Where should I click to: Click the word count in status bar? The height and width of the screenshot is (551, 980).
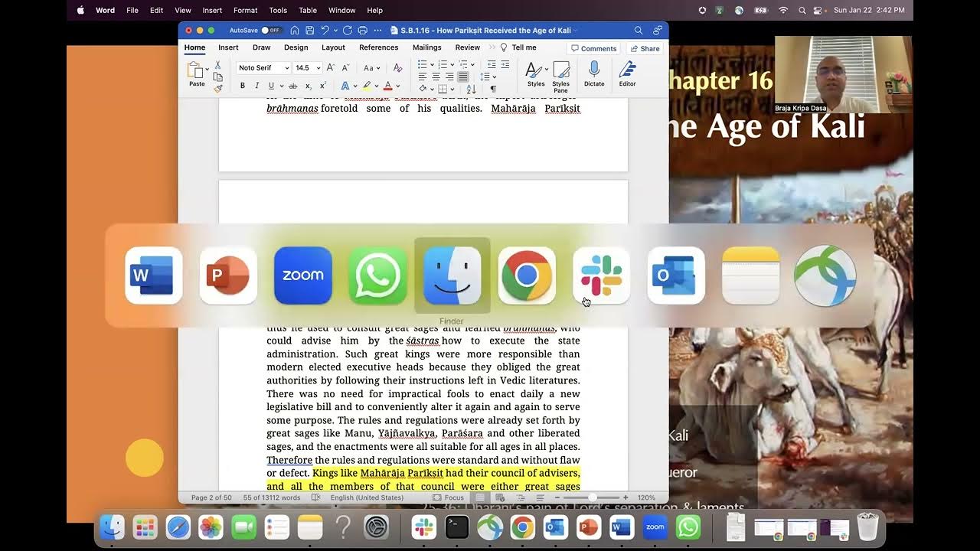[x=272, y=497]
